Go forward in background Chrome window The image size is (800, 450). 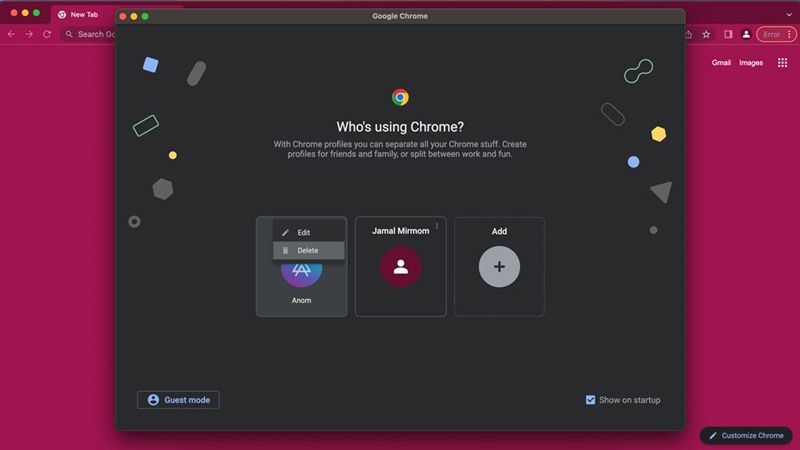29,34
